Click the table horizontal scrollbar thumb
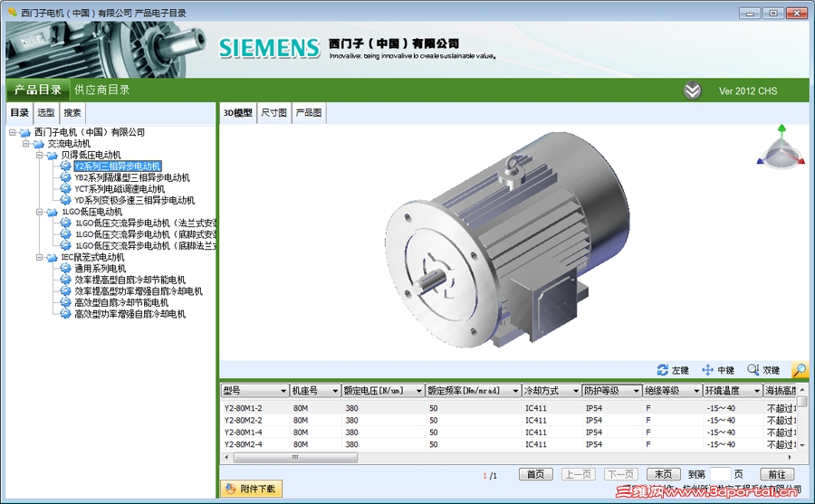The width and height of the screenshot is (815, 504). coord(295,458)
